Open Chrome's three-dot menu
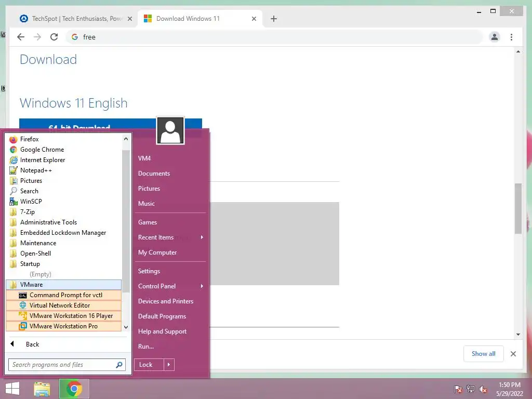 512,37
